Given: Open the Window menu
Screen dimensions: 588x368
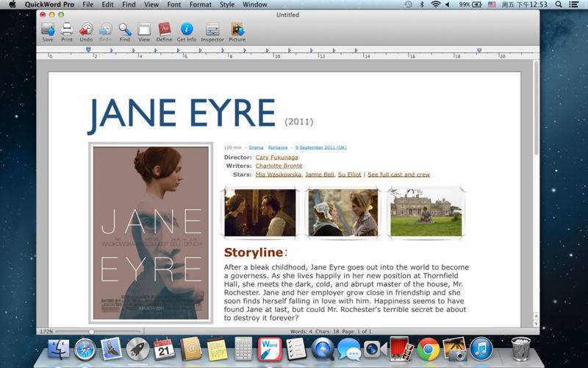Looking at the screenshot, I should tap(255, 4).
